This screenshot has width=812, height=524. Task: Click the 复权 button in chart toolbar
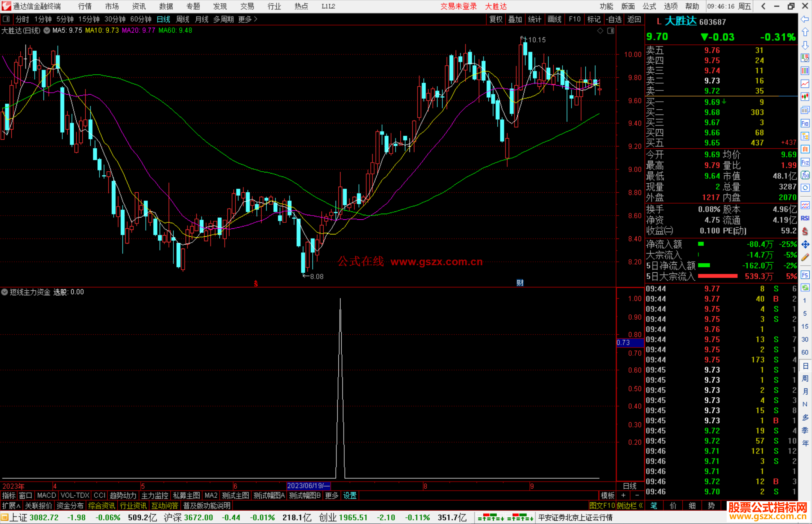[x=495, y=19]
